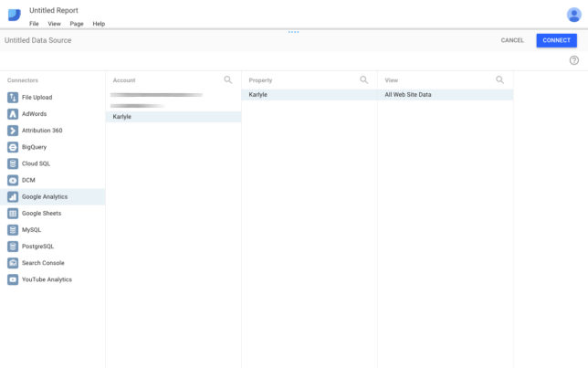Click the AdWords connector icon
The width and height of the screenshot is (588, 368).
(x=13, y=114)
